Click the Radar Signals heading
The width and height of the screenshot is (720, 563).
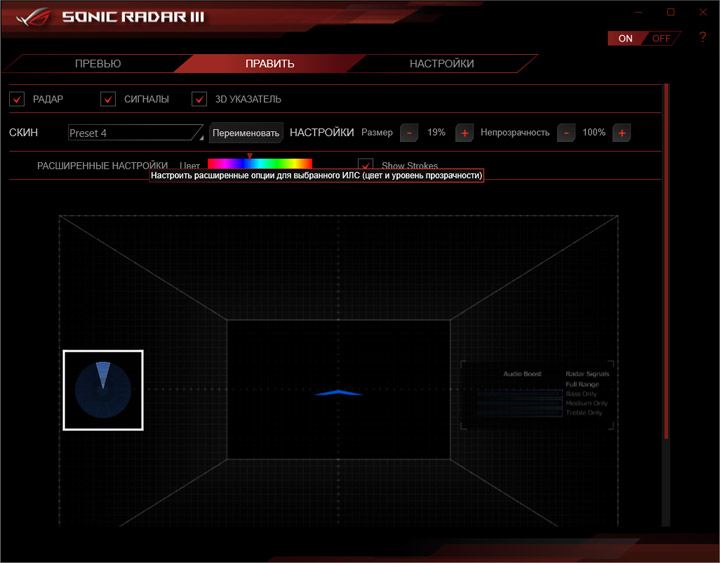(587, 374)
